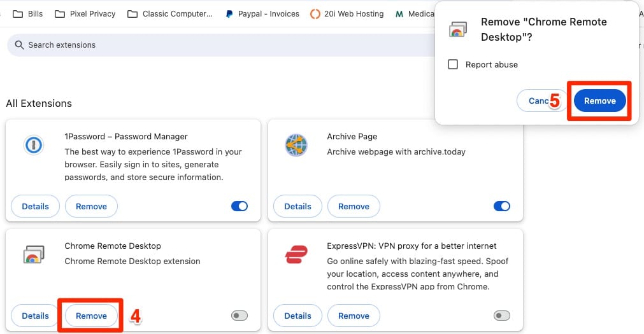Remove the Chrome Remote Desktop extension card
Screen dimensions: 644x334
point(91,316)
